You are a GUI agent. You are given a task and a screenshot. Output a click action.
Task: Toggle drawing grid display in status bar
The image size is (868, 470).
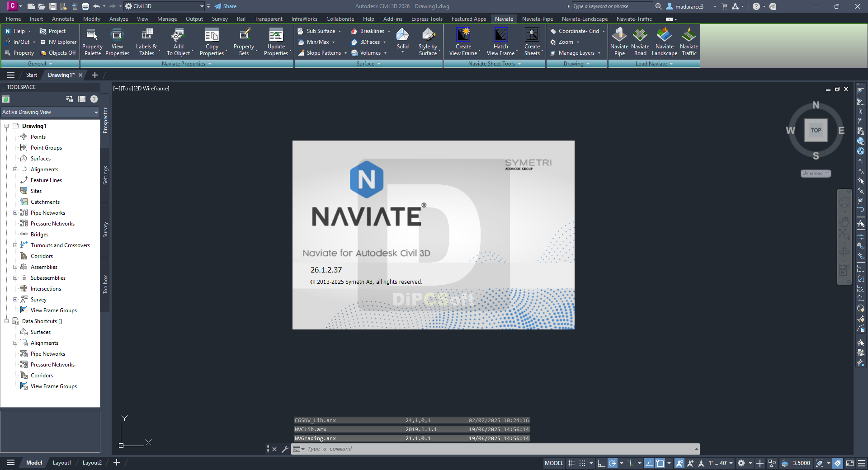coord(571,463)
